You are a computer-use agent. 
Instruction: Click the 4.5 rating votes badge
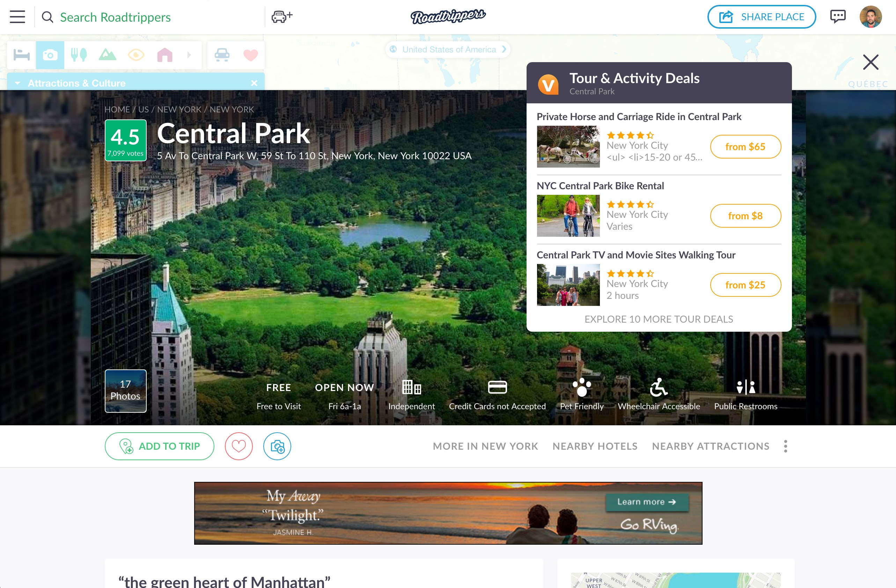(x=125, y=140)
